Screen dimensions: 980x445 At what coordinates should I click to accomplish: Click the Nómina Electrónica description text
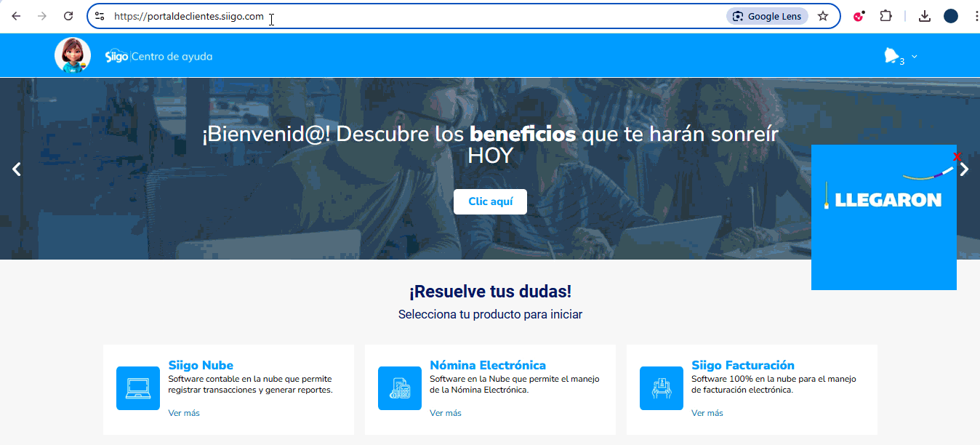[515, 385]
